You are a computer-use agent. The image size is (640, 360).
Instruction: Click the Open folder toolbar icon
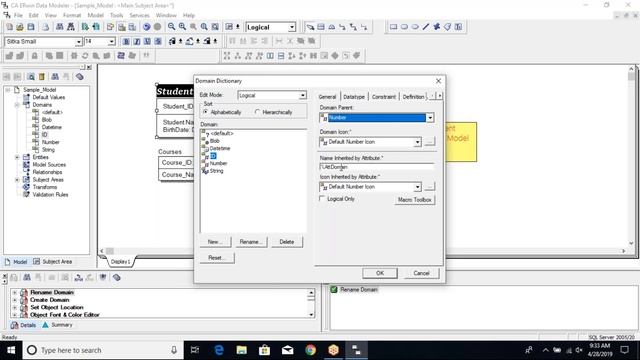point(20,27)
